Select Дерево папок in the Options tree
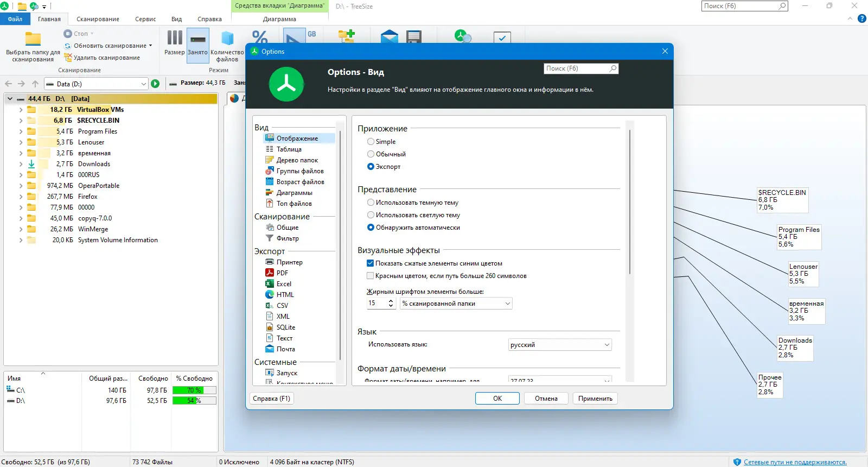 (297, 160)
